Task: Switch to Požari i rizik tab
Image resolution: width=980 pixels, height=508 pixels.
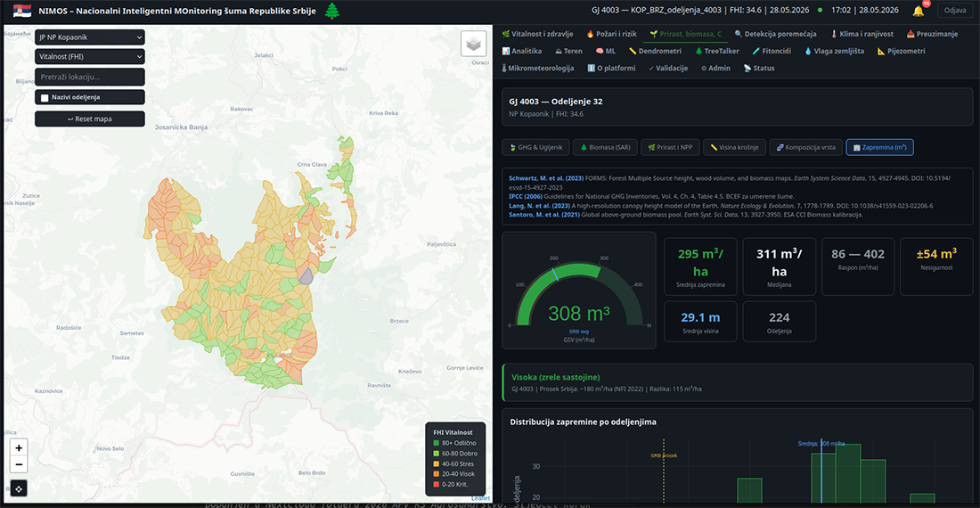Action: click(611, 34)
